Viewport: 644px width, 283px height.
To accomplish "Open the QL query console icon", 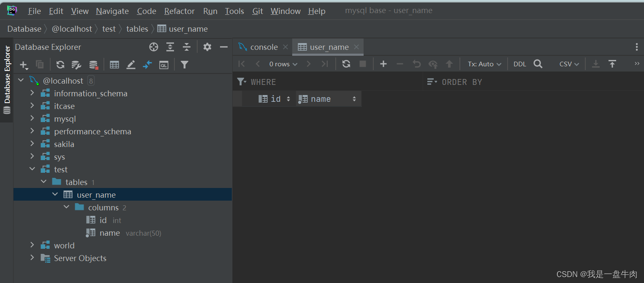I will click(x=164, y=65).
